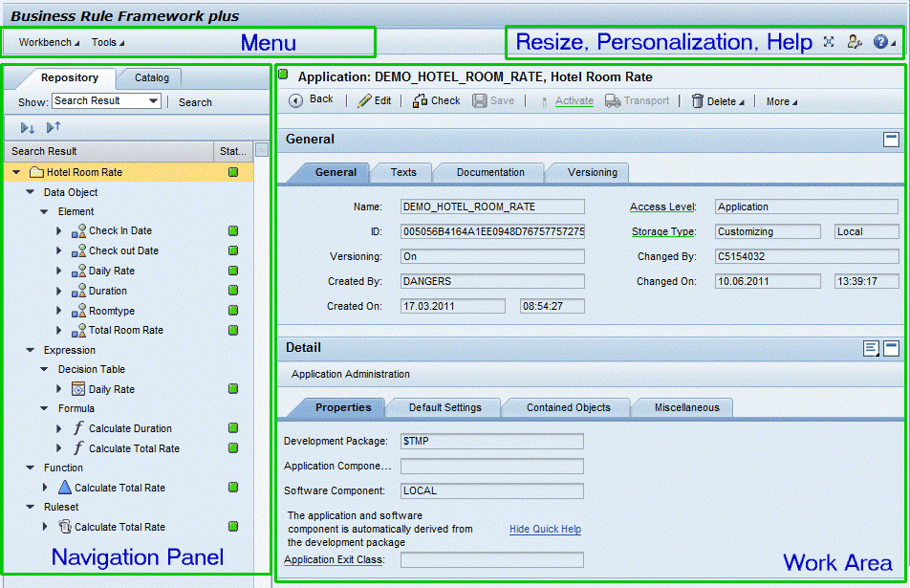
Task: Collapse the Detail tray
Action: (891, 348)
